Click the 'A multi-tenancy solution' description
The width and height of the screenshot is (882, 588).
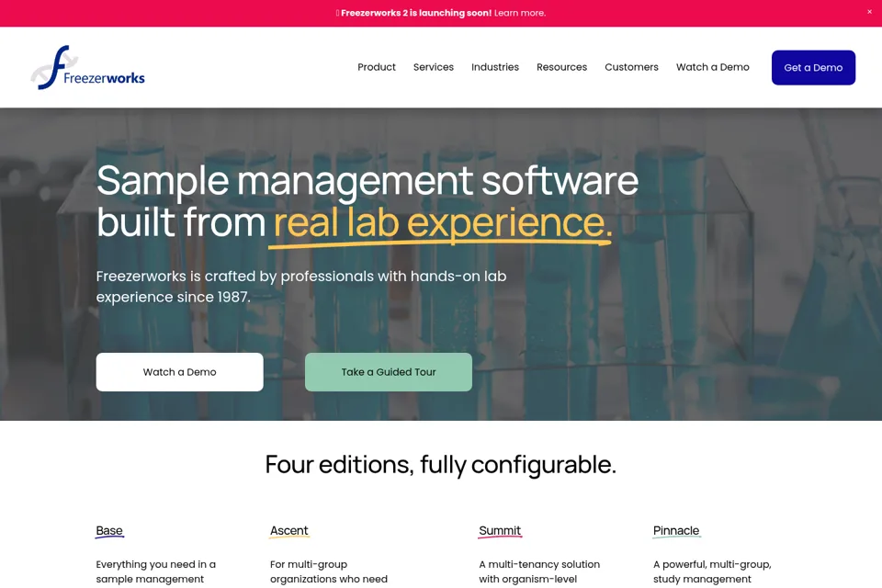(x=539, y=571)
